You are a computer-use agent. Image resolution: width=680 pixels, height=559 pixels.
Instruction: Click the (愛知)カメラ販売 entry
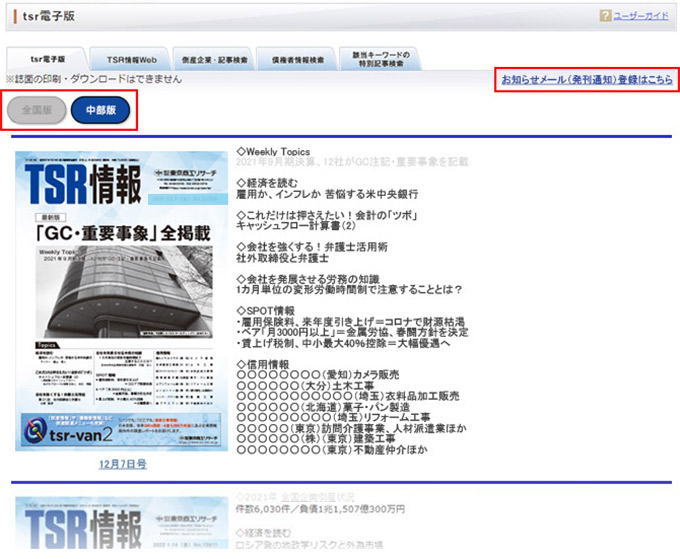[318, 375]
